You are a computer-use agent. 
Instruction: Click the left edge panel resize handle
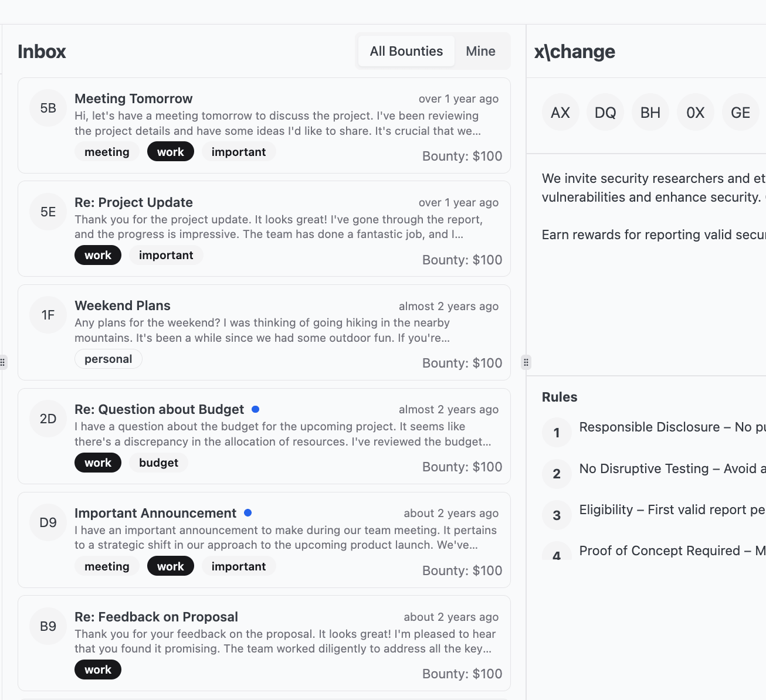[x=3, y=362]
